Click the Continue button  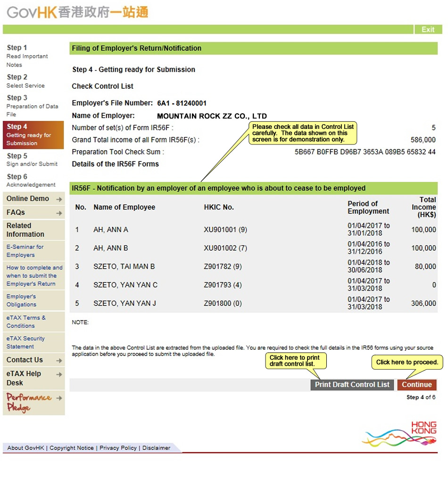point(417,385)
